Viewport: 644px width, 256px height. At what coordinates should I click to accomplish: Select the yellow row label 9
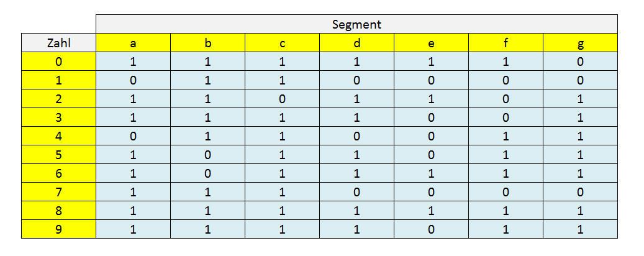[58, 229]
